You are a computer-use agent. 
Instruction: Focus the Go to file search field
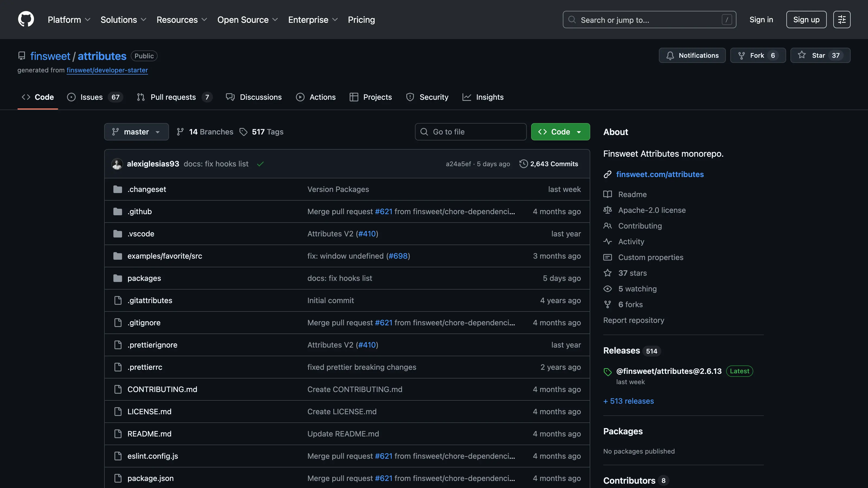[471, 132]
